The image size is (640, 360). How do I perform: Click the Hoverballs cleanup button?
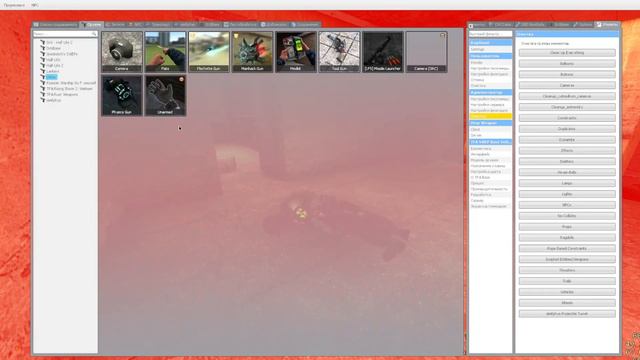pyautogui.click(x=567, y=172)
